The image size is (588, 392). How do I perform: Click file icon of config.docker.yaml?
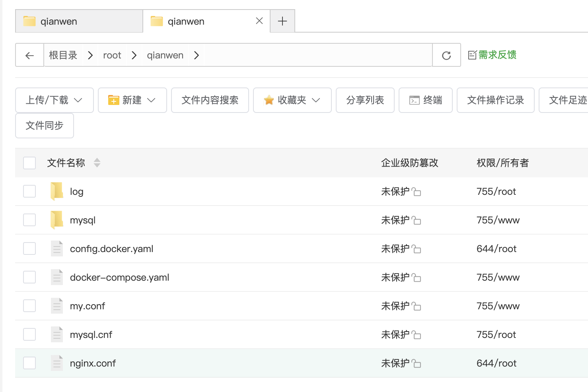pos(57,248)
